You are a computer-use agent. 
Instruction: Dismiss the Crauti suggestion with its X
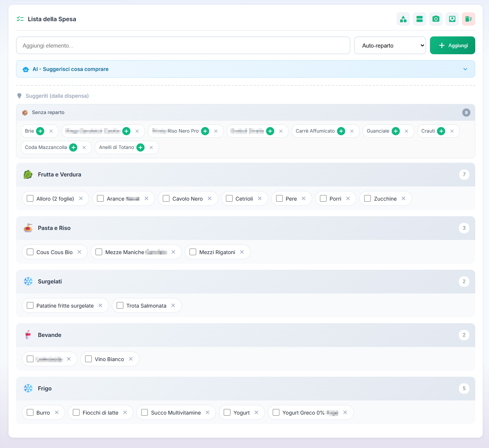pyautogui.click(x=452, y=131)
